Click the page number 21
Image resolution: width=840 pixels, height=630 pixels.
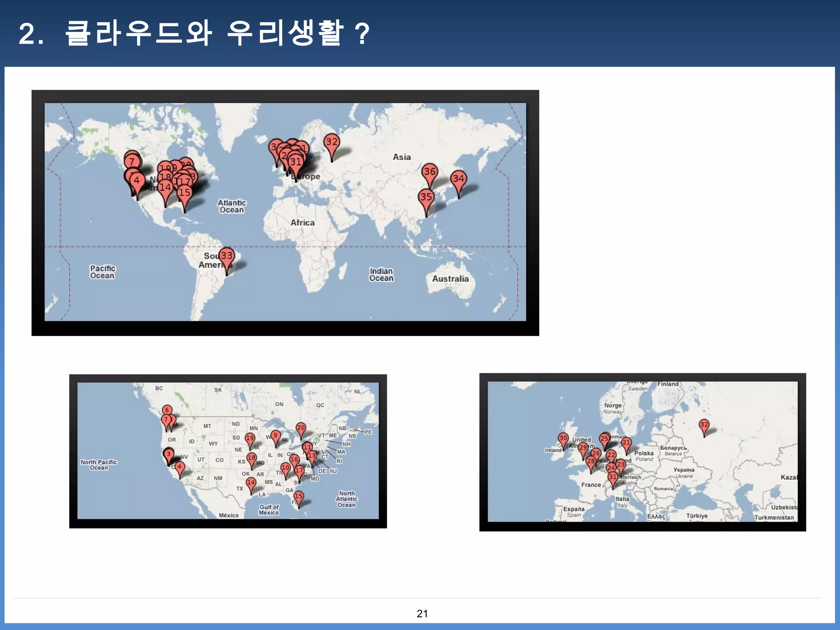coord(422,614)
